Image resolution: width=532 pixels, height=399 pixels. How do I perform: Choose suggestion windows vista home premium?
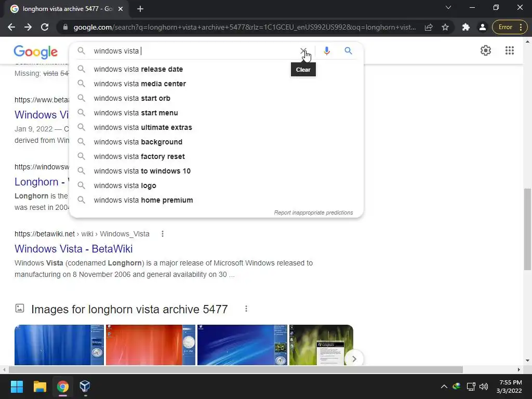[x=216, y=201]
